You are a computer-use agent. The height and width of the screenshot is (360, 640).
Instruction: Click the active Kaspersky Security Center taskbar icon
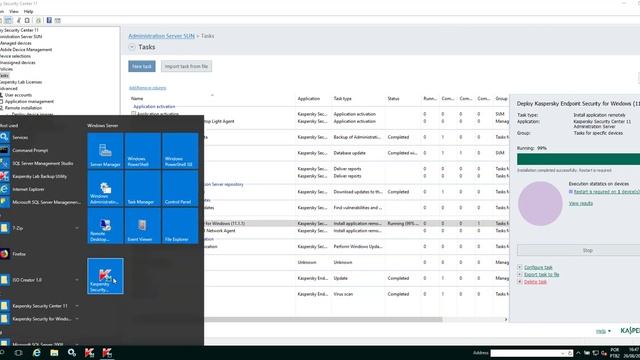tap(107, 353)
